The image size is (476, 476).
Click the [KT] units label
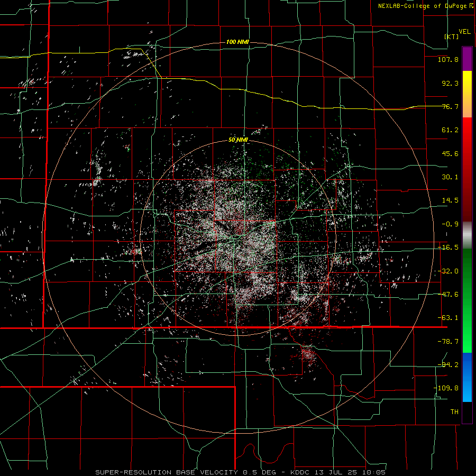(x=452, y=36)
